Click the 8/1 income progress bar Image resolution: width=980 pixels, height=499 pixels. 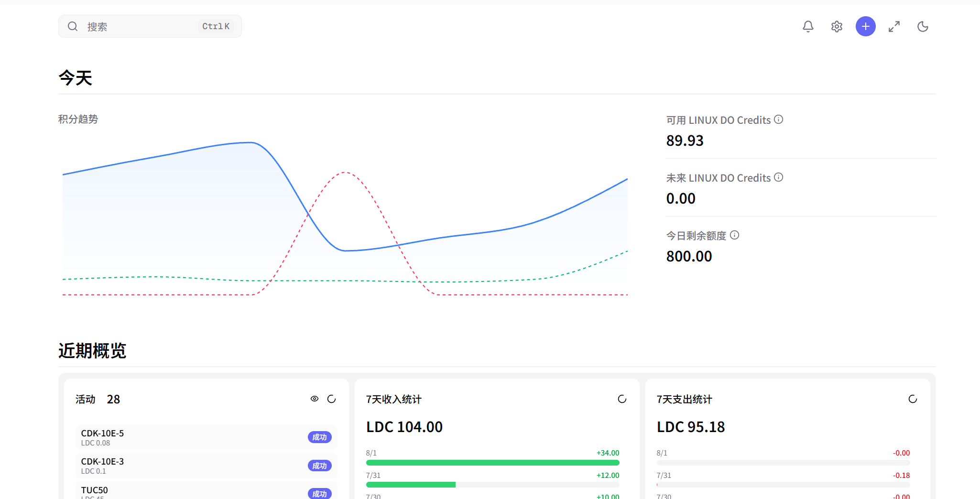pos(493,463)
